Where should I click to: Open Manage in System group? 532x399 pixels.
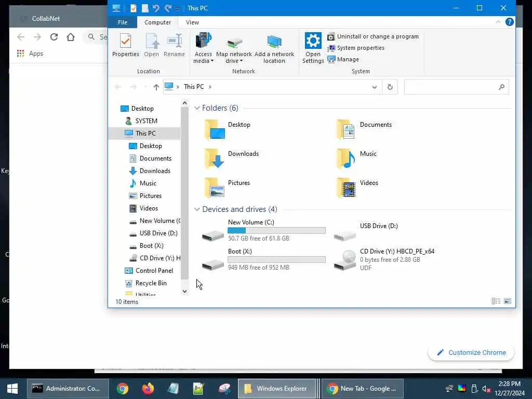[343, 59]
